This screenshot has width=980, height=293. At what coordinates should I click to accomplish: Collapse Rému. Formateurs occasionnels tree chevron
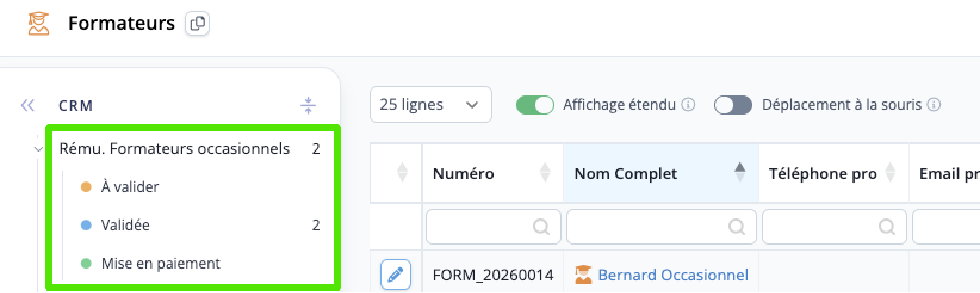pyautogui.click(x=39, y=149)
